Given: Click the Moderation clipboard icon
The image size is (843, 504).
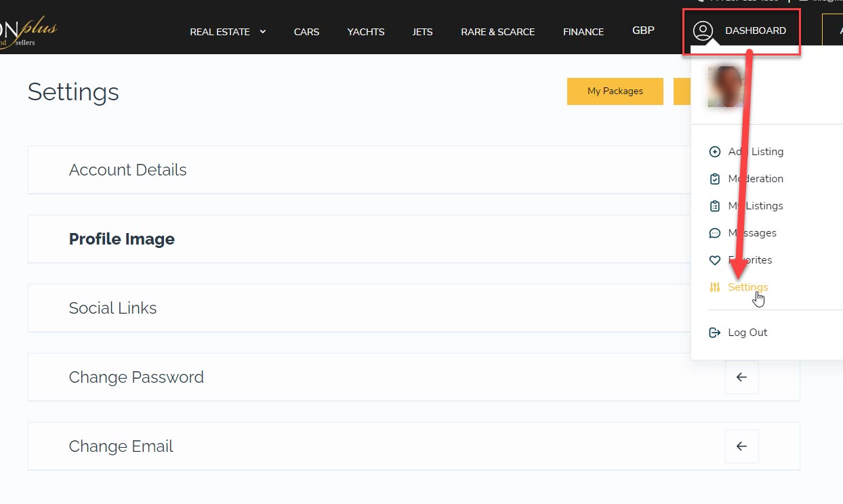Looking at the screenshot, I should click(x=714, y=179).
